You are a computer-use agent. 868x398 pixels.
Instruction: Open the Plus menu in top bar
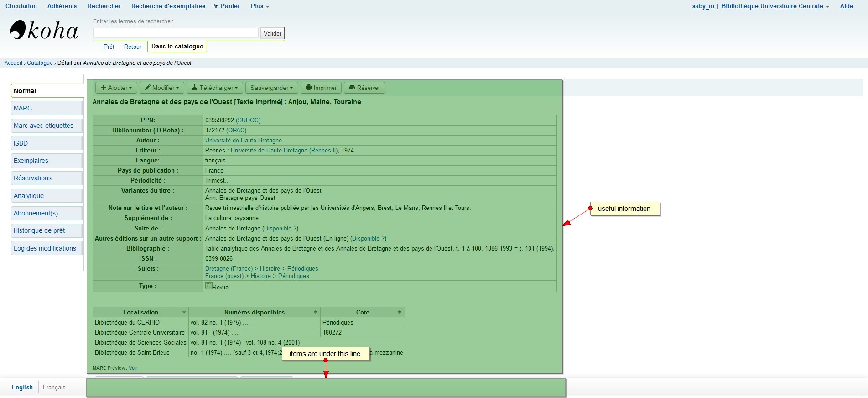click(260, 6)
